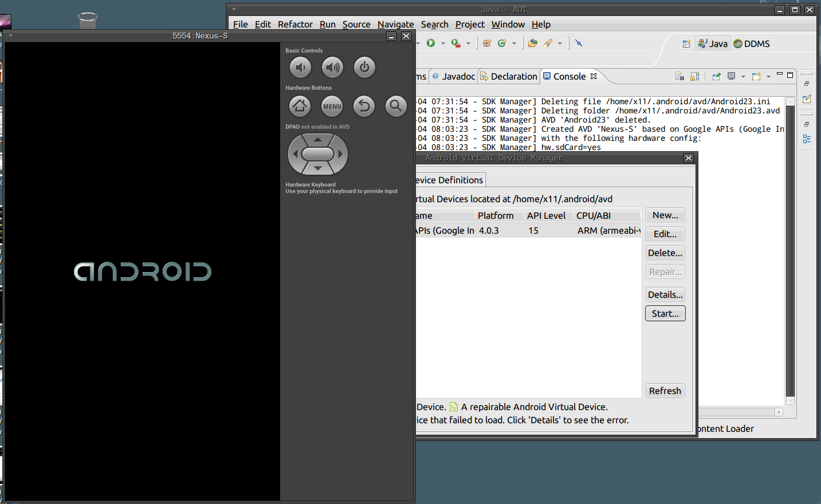Toggle Console Scroll Lock

pyautogui.click(x=695, y=76)
